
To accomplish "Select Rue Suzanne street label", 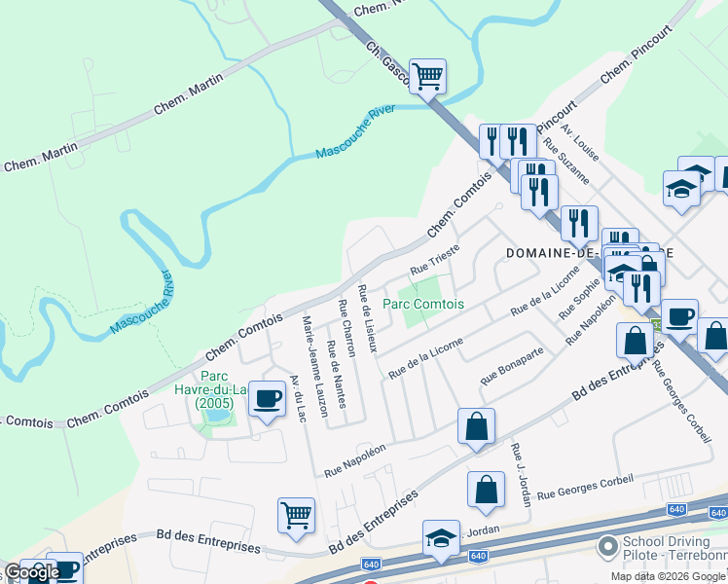I will click(x=566, y=161).
